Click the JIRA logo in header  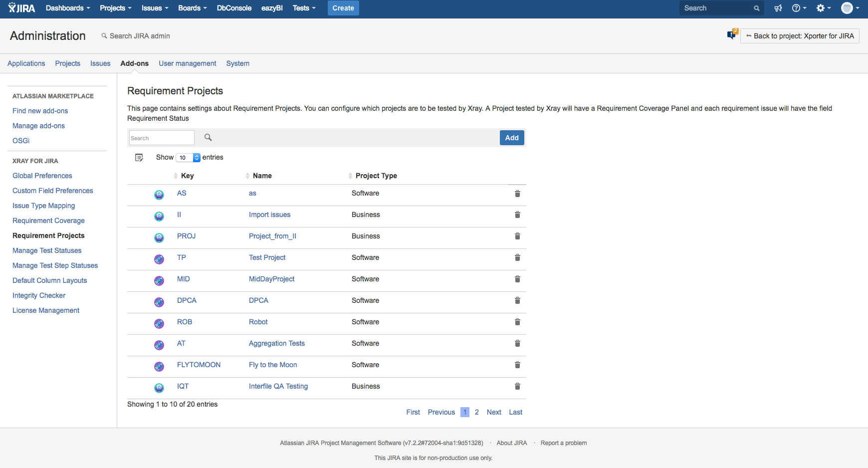point(22,8)
